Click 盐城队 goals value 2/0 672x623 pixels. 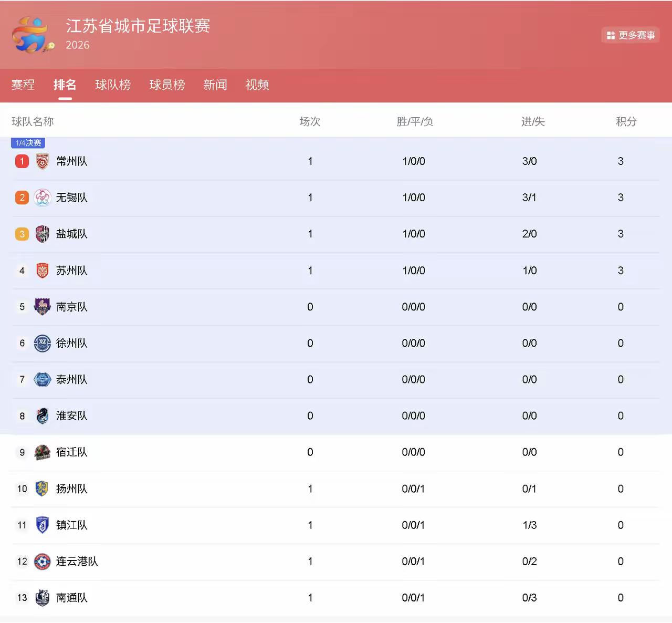point(529,234)
